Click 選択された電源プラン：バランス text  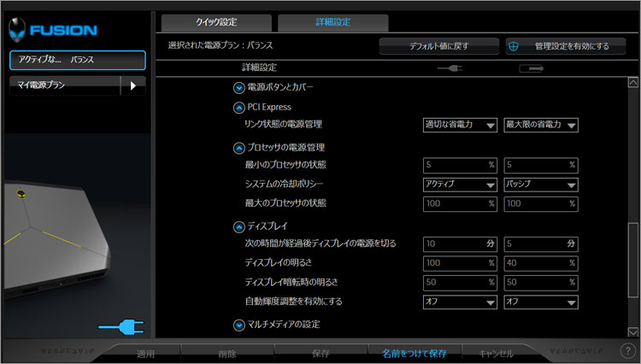click(x=220, y=46)
